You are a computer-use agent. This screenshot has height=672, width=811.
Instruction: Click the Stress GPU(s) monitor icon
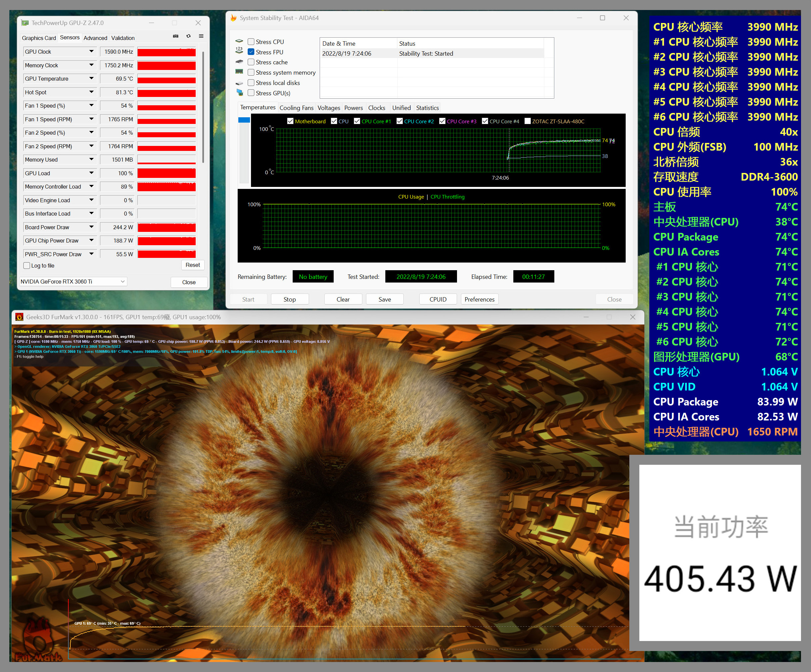(x=239, y=93)
